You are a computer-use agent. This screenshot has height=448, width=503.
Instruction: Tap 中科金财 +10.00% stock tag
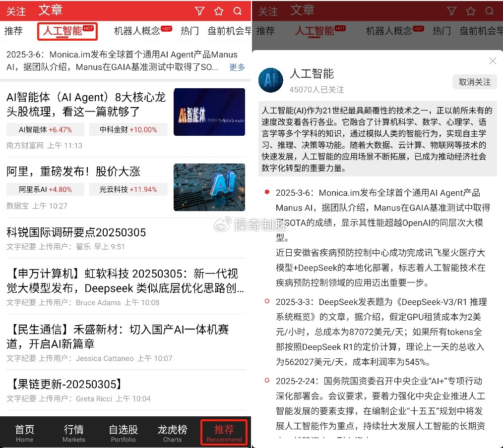point(128,129)
